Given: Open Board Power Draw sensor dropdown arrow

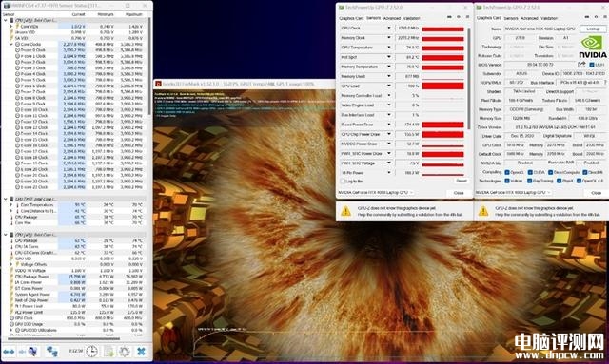Looking at the screenshot, I should 388,125.
